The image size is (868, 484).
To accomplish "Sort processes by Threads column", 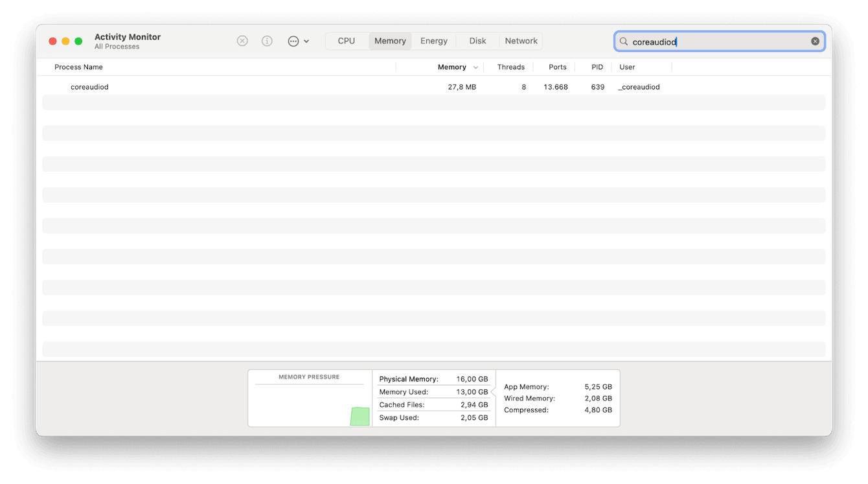I will coord(510,67).
